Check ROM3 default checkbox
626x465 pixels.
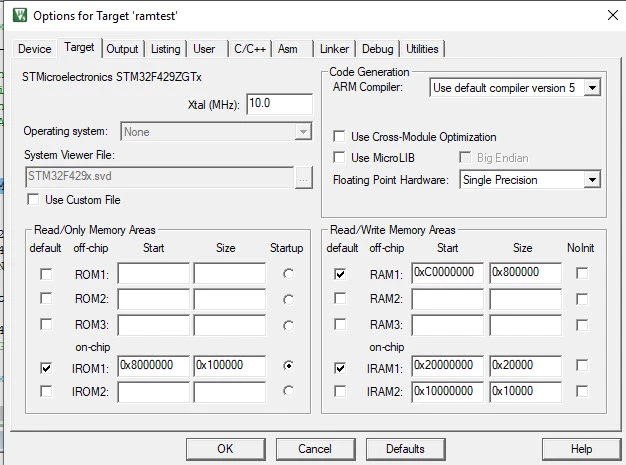coord(46,324)
